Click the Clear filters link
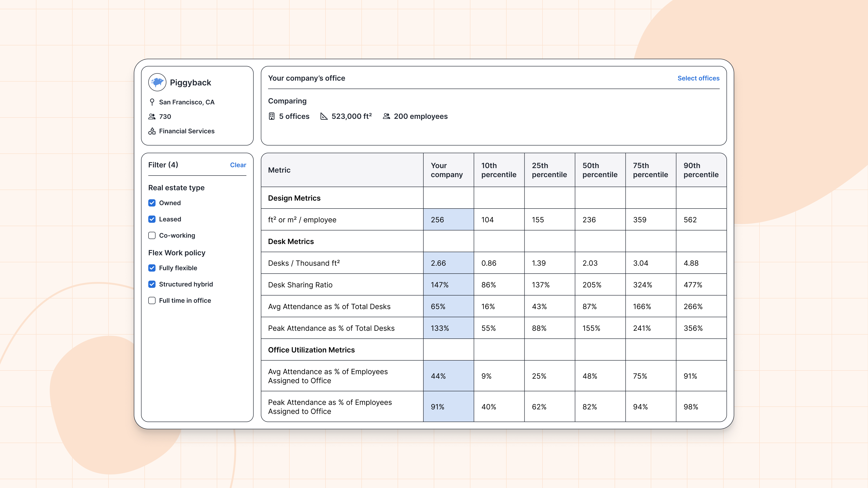The width and height of the screenshot is (868, 488). 238,164
